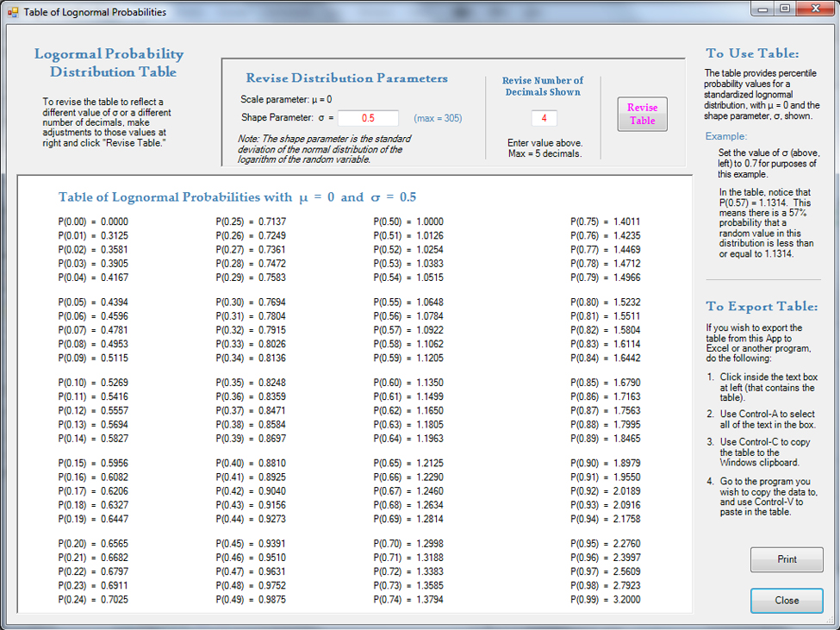Place cursor on P(0.25) = 0.7137 row
The width and height of the screenshot is (840, 630).
click(251, 221)
